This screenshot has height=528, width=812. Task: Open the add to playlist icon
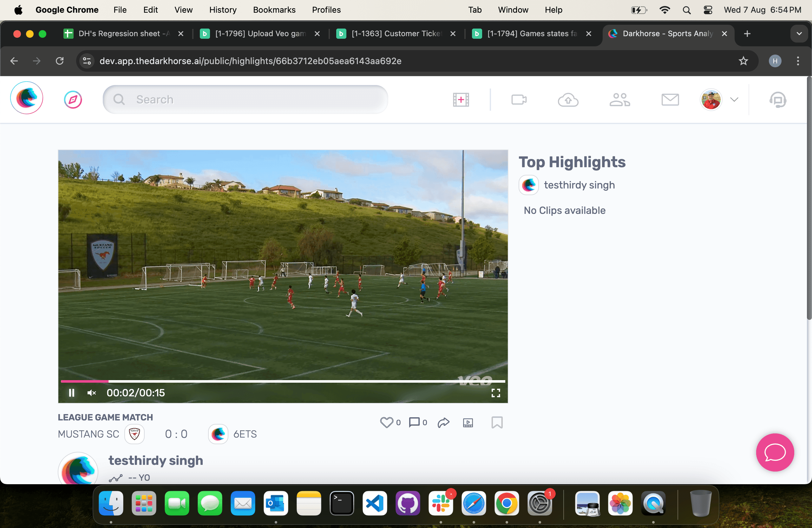pos(468,423)
